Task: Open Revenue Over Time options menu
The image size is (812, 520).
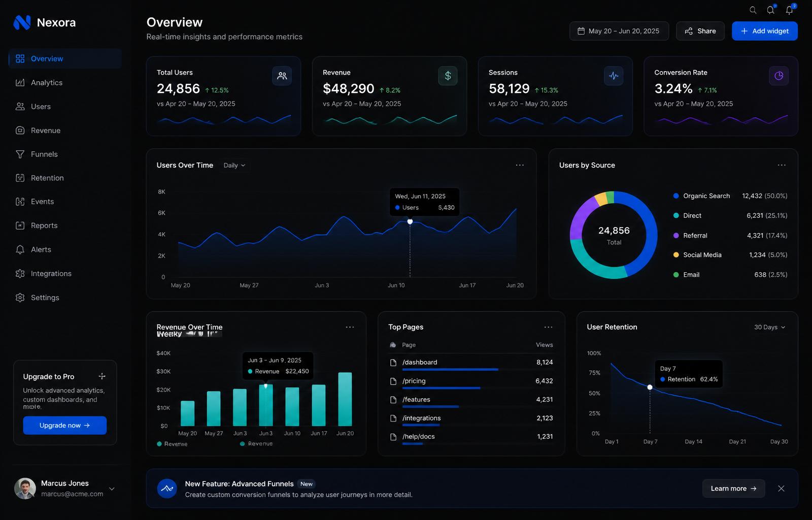Action: point(350,327)
